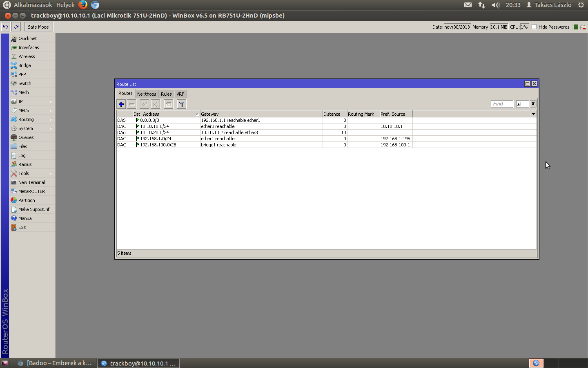Click the Find input field
The image size is (588, 368).
[502, 104]
